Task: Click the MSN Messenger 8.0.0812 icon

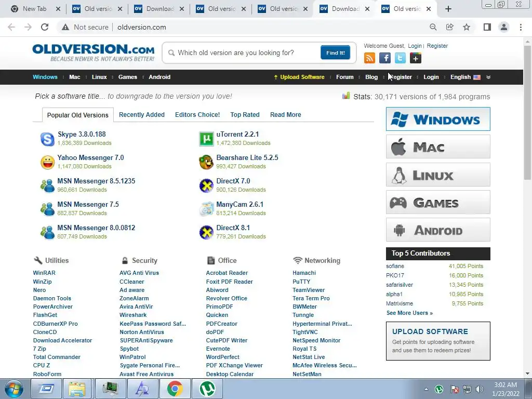Action: (x=47, y=232)
